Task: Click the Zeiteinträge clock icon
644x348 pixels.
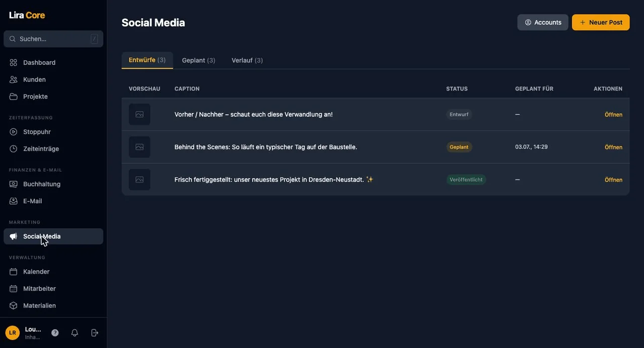Action: pos(14,149)
